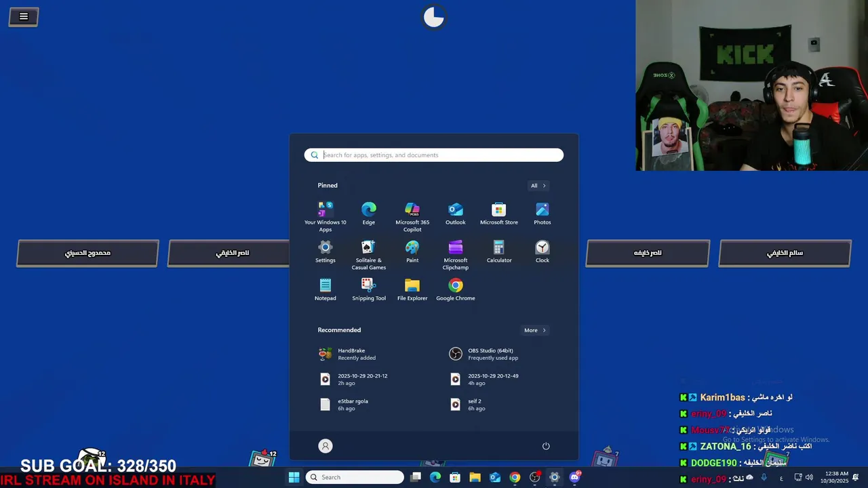The height and width of the screenshot is (488, 868).
Task: Select answer button ناصر الخليفي
Action: [x=229, y=253]
